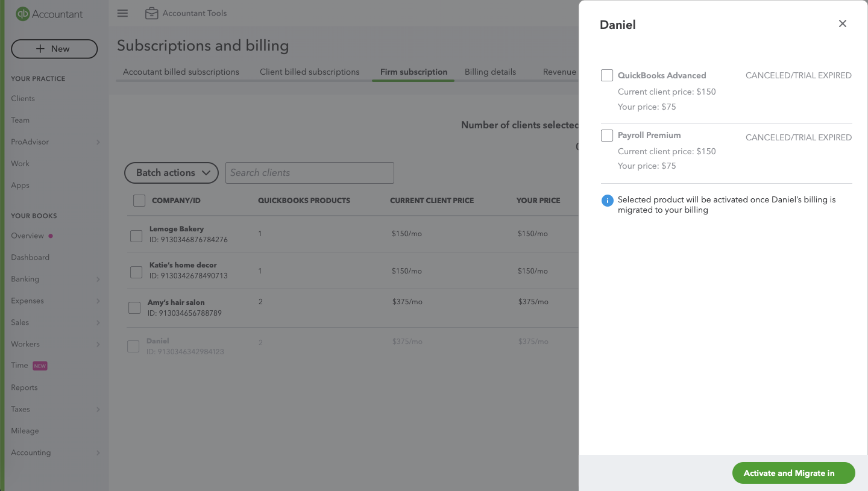
Task: Expand the Accounting submenu arrow
Action: click(98, 453)
